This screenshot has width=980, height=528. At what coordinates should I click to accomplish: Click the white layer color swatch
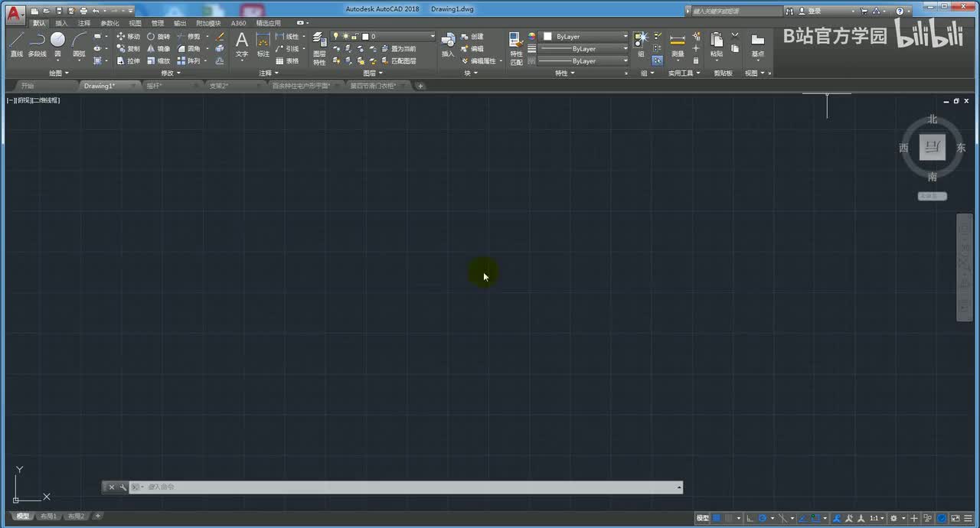tap(365, 37)
